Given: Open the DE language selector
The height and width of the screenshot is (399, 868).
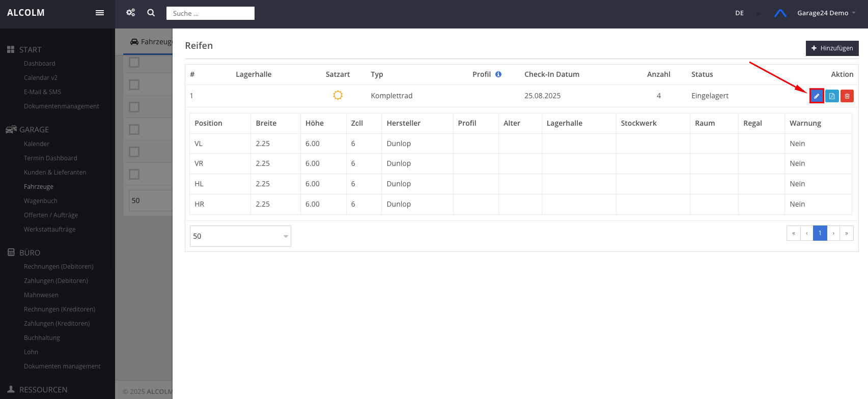Looking at the screenshot, I should click(739, 13).
